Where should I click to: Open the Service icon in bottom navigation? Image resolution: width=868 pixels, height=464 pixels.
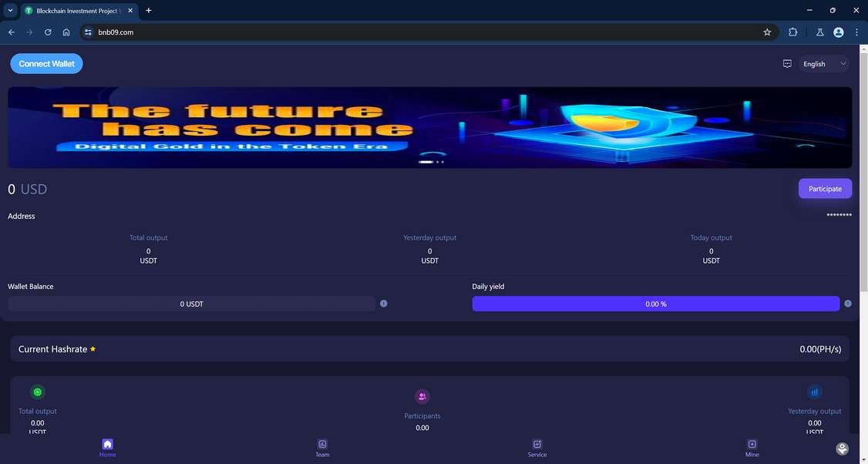pos(537,444)
